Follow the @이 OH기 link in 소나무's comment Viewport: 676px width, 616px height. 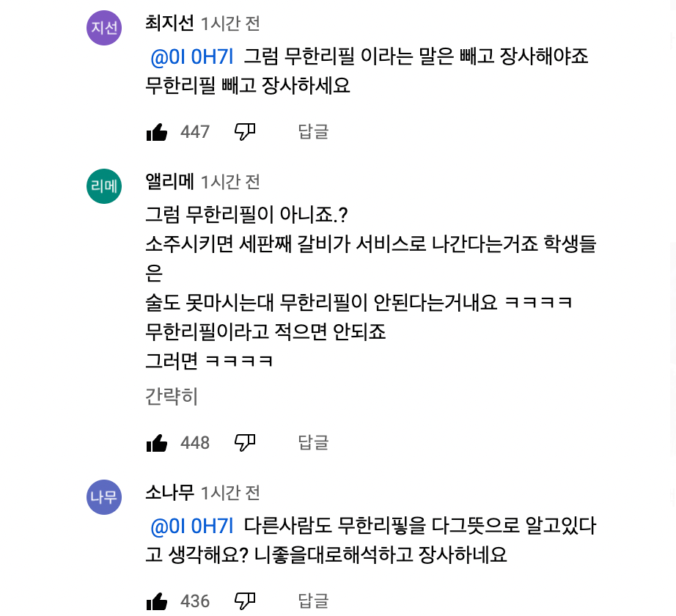[x=191, y=525]
